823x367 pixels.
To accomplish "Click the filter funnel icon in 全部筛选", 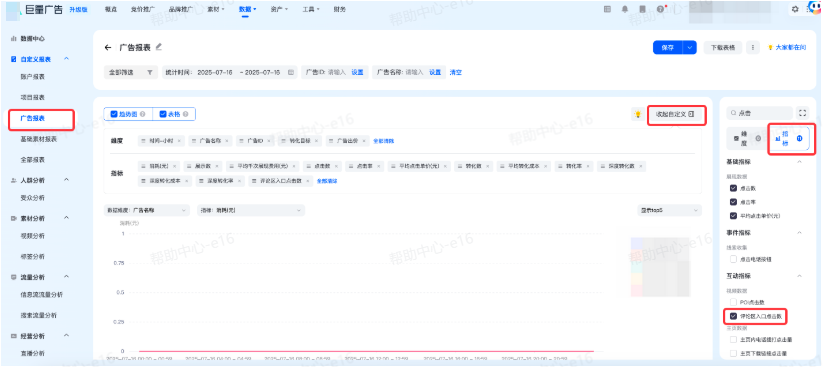I will pos(150,72).
